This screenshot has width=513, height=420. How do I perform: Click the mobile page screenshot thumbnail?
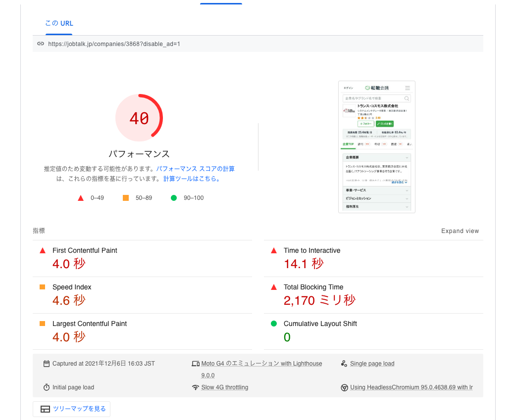click(x=376, y=147)
